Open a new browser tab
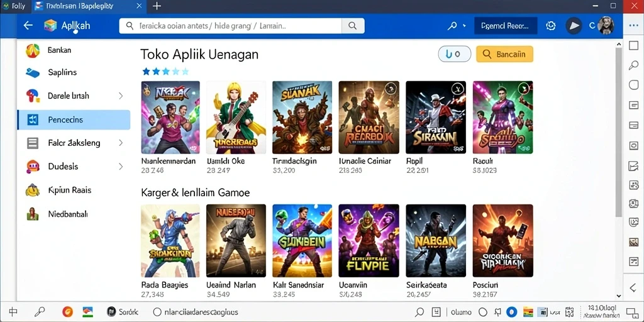 pos(157,6)
